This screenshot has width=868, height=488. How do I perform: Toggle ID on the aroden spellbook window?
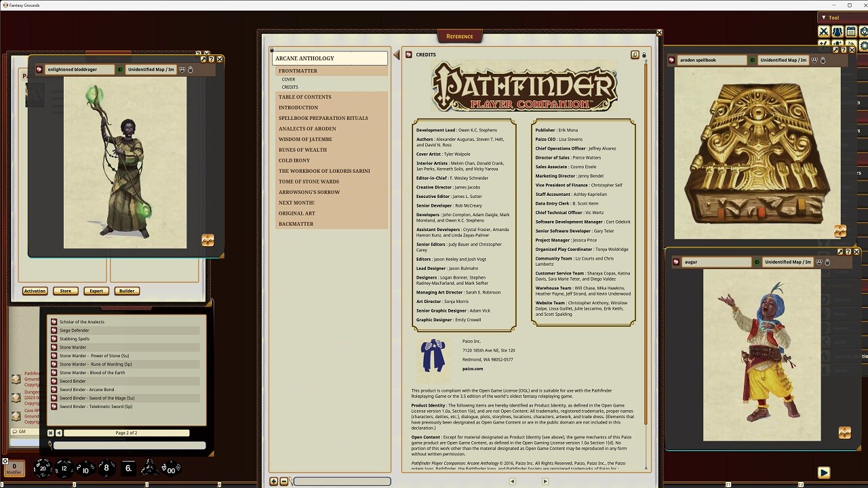[752, 60]
